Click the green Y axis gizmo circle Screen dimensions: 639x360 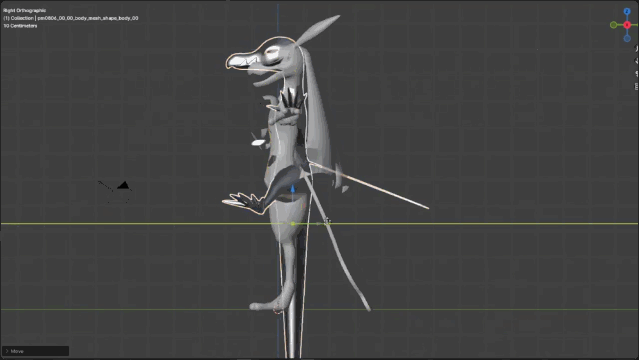613,25
